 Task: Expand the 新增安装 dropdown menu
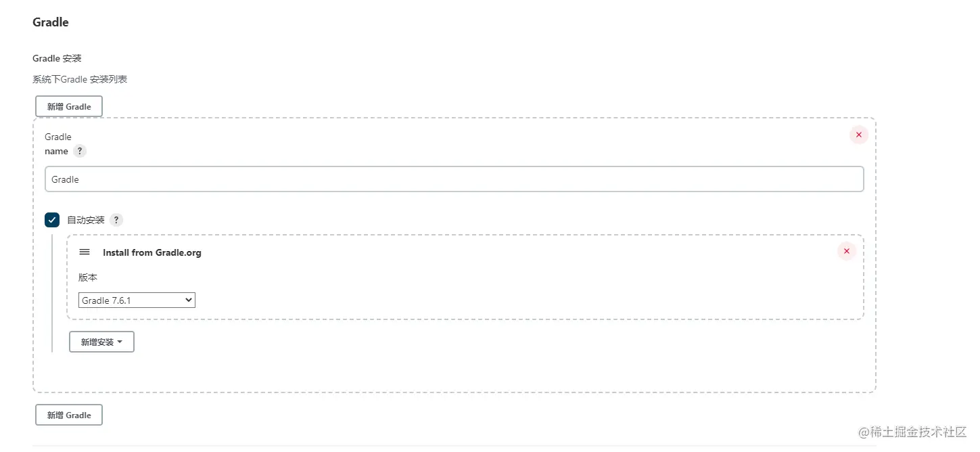pyautogui.click(x=101, y=342)
